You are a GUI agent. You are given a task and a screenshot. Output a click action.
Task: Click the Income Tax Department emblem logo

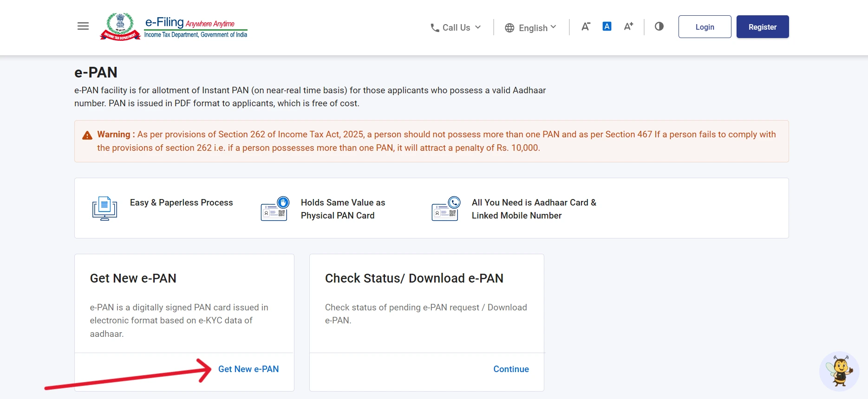coord(120,26)
